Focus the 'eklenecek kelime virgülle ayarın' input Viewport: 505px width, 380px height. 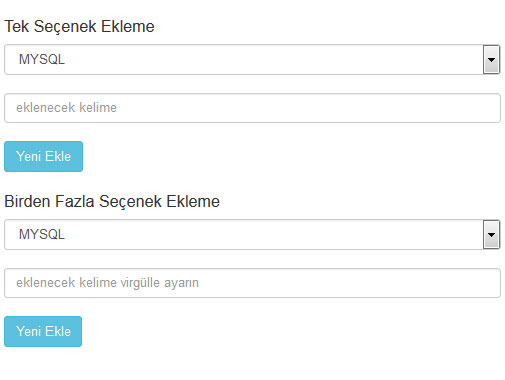[x=252, y=283]
